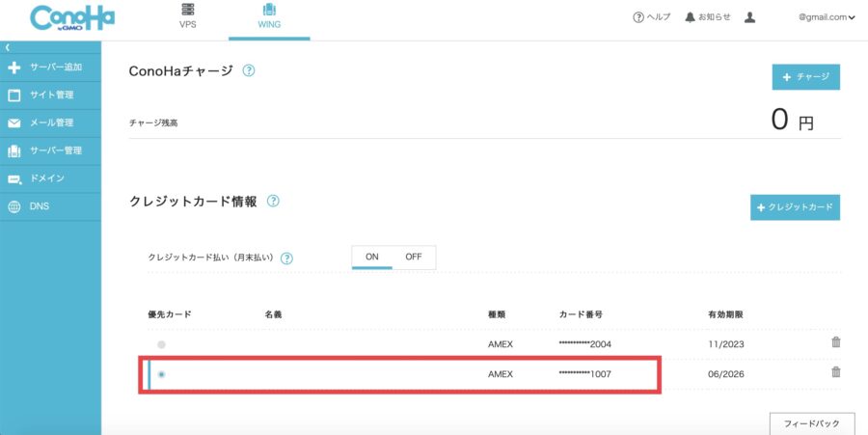Screen dimensions: 868x435
Task: Turn credit card payment OFF
Action: coord(414,258)
